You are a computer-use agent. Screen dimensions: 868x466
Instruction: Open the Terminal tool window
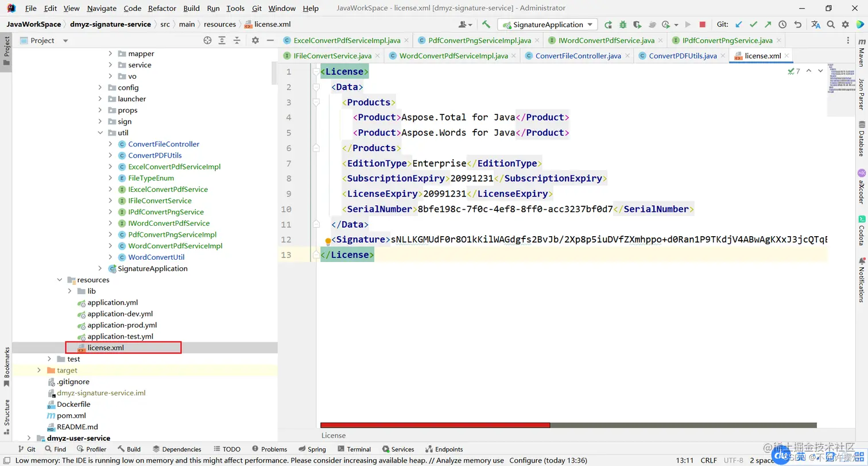[x=354, y=449]
